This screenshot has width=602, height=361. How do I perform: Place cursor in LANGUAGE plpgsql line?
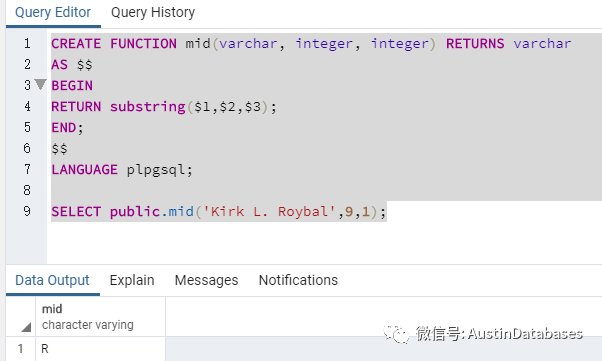point(122,169)
